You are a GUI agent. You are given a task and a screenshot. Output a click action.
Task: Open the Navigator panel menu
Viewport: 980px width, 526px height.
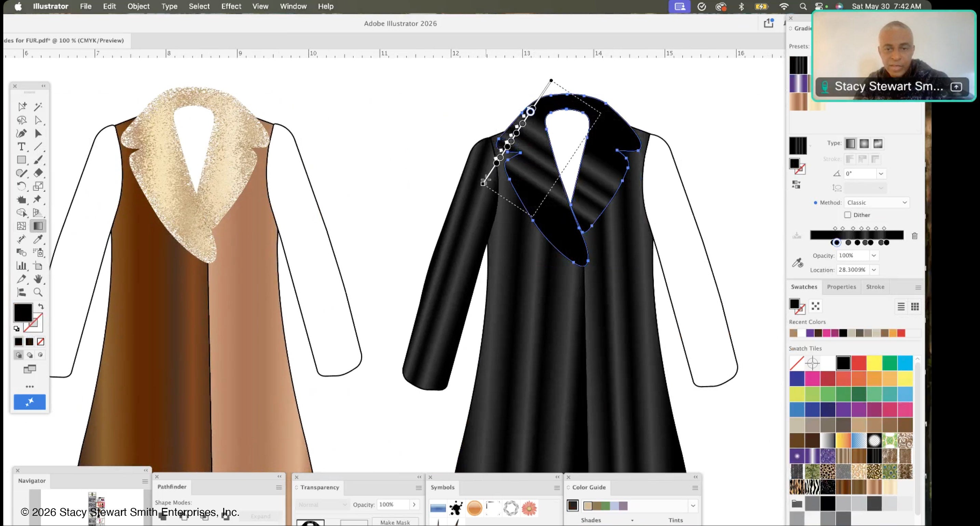145,481
